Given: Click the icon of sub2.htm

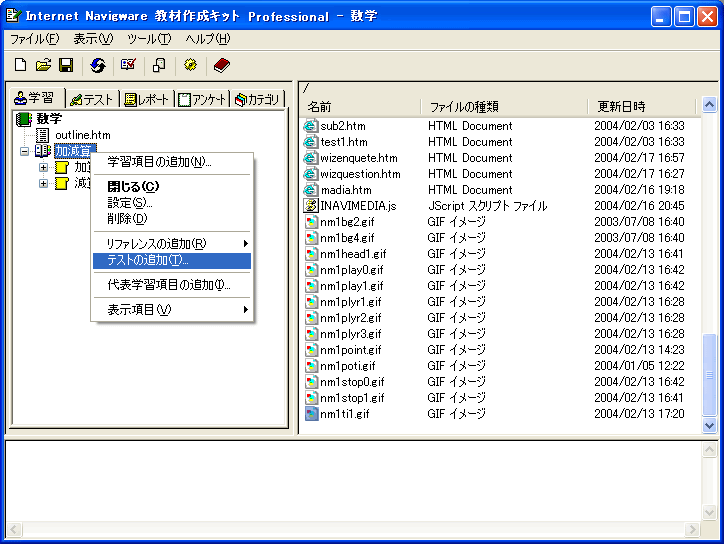Looking at the screenshot, I should coord(311,126).
